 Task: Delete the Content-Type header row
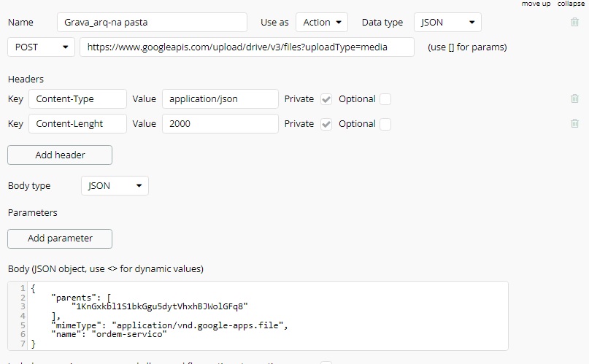(575, 99)
